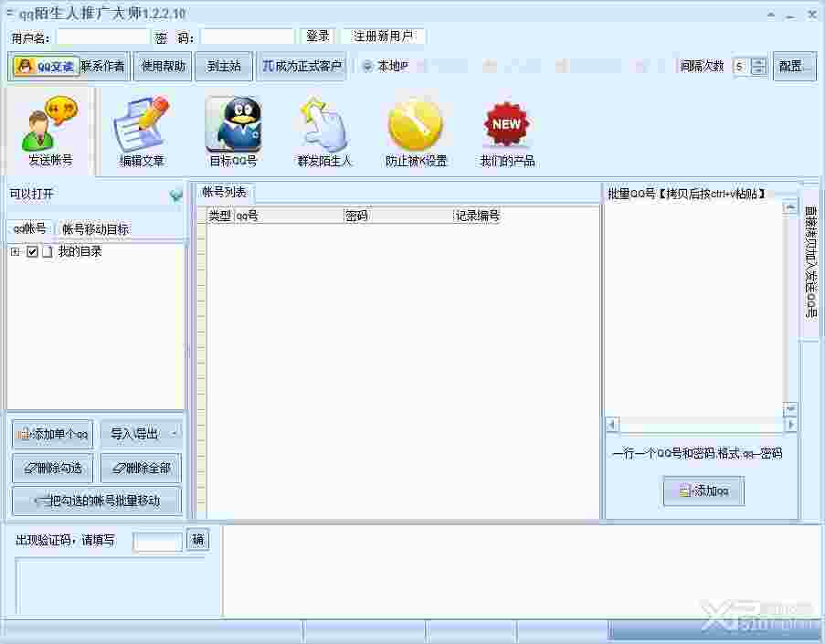Click the batch QQ list horizontal scrollbar

pos(702,424)
